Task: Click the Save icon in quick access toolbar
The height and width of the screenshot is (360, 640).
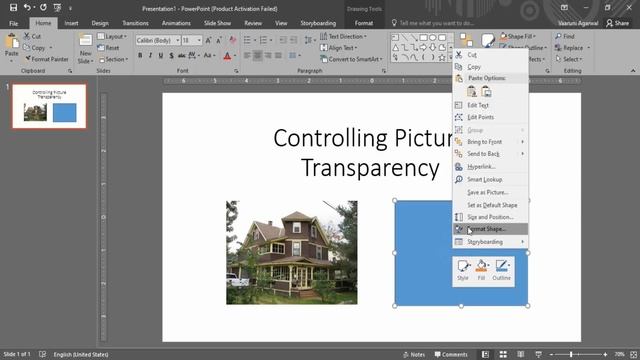Action: (x=13, y=7)
